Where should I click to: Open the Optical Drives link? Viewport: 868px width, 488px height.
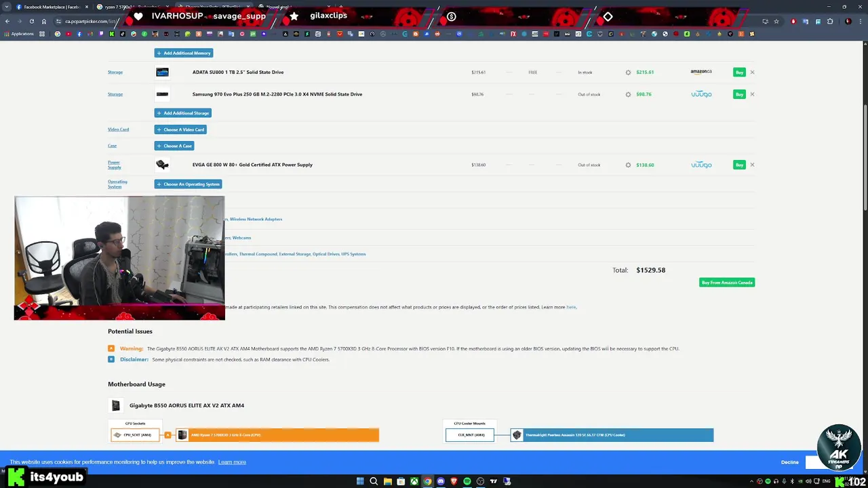[326, 254]
